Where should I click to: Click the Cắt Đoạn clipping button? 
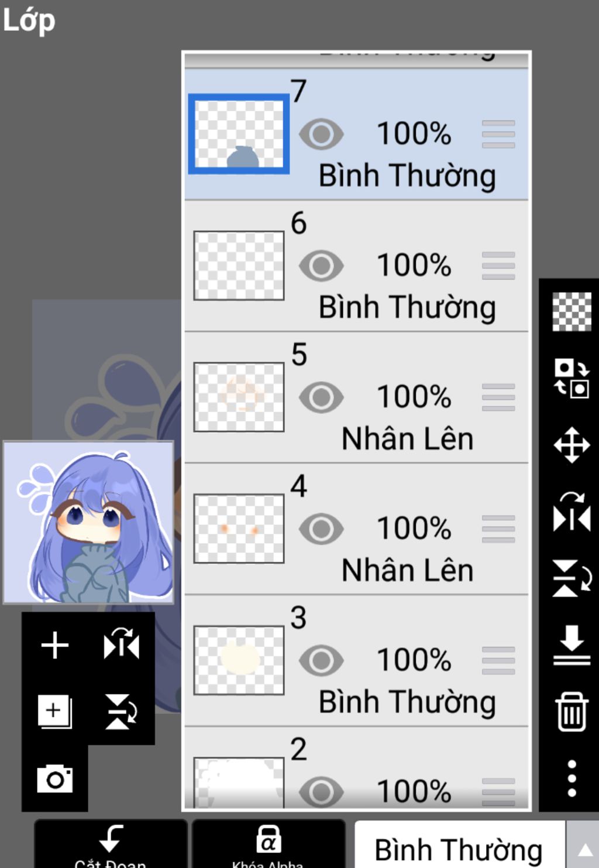click(x=111, y=845)
